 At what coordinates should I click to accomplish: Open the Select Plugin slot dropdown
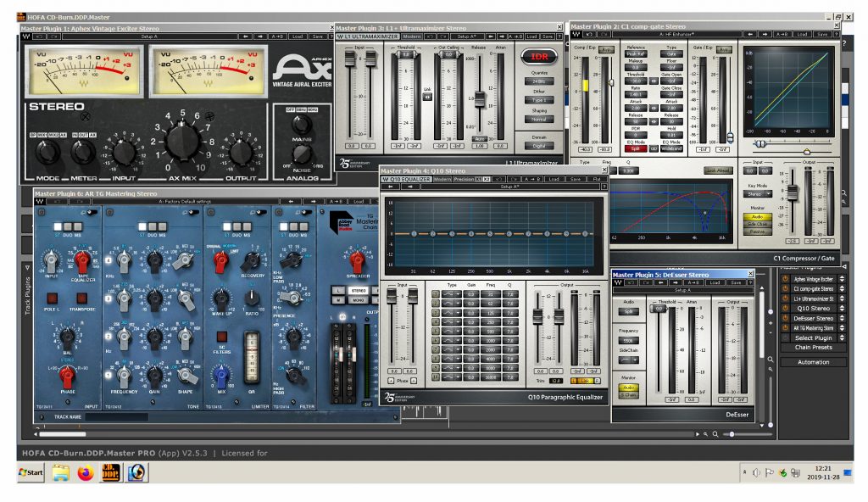coord(813,337)
